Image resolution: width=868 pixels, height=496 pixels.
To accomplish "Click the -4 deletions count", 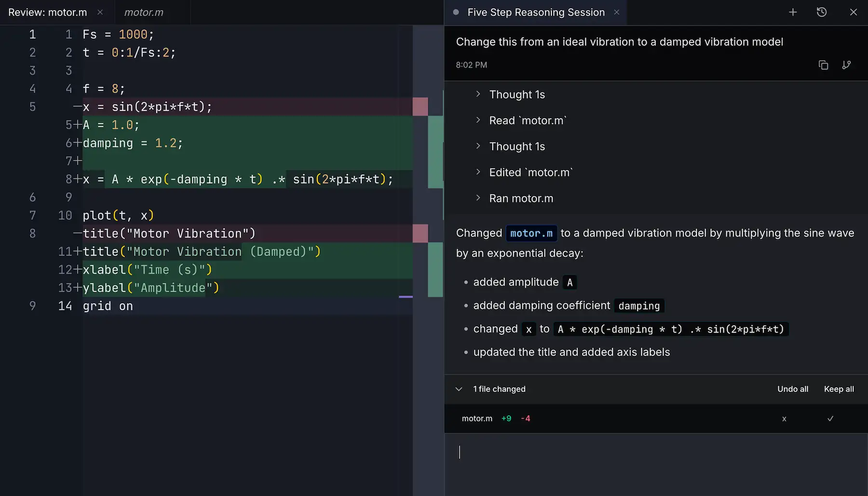I will [x=525, y=418].
